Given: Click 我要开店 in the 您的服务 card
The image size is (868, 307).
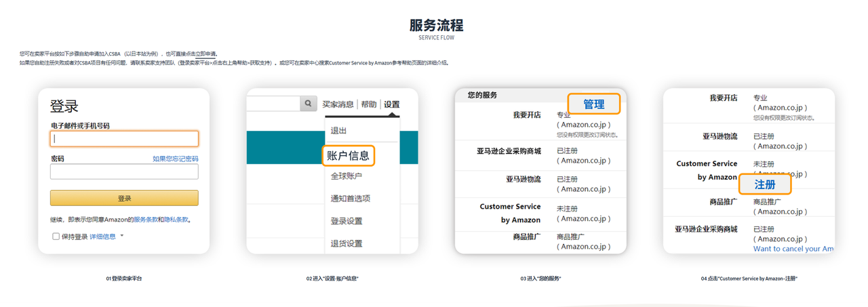Looking at the screenshot, I should pyautogui.click(x=527, y=115).
